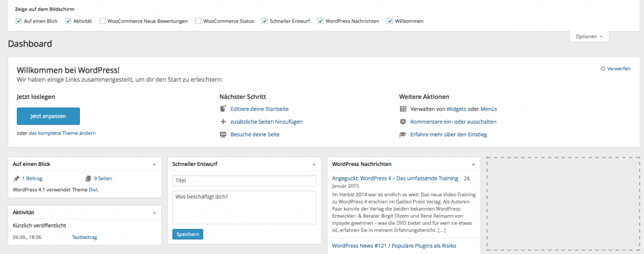644x254 pixels.
Task: Uncheck the Schneller Entwurf checkbox
Action: pyautogui.click(x=265, y=21)
